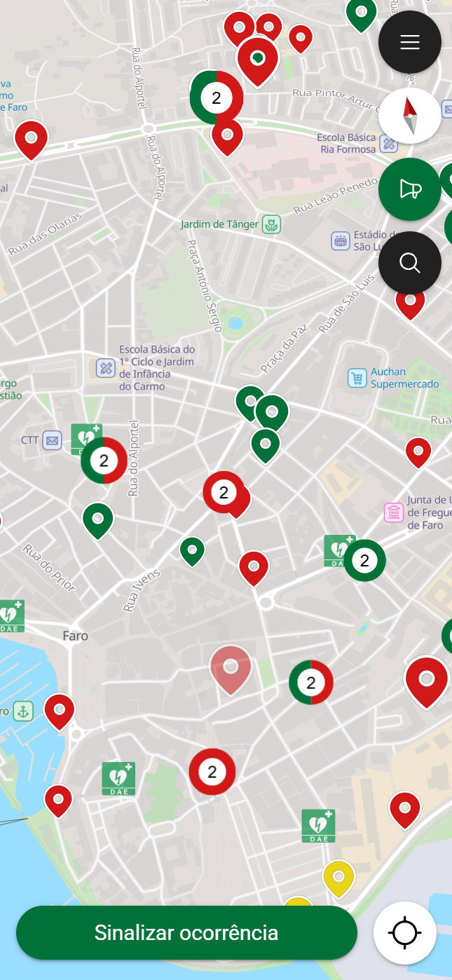The height and width of the screenshot is (980, 452).
Task: Select Auchan Supermercado map label
Action: pos(404,378)
